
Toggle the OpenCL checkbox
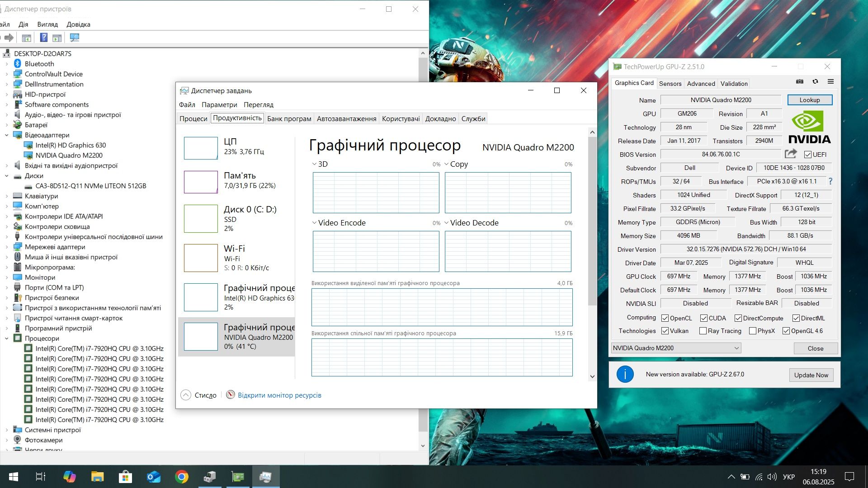click(x=665, y=318)
